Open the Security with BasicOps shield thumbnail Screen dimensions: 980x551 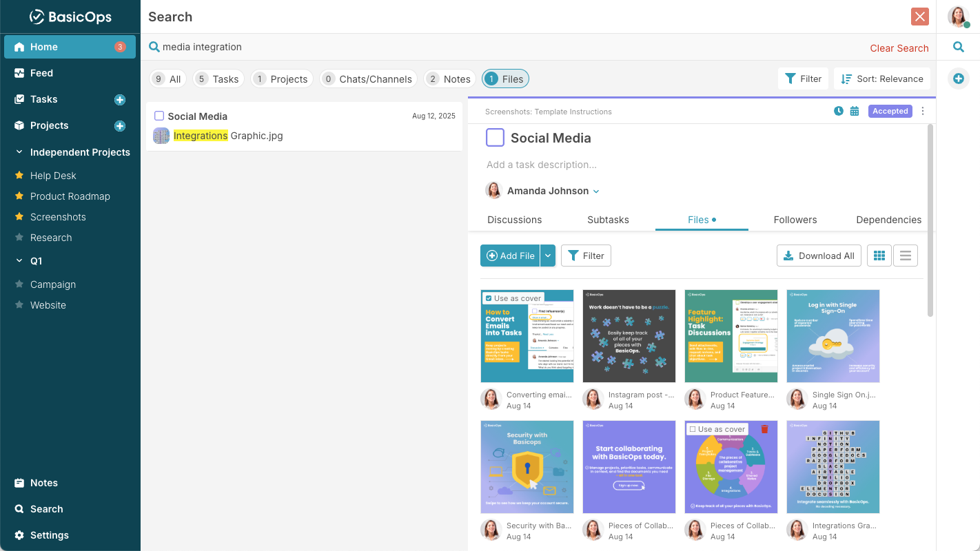click(527, 467)
